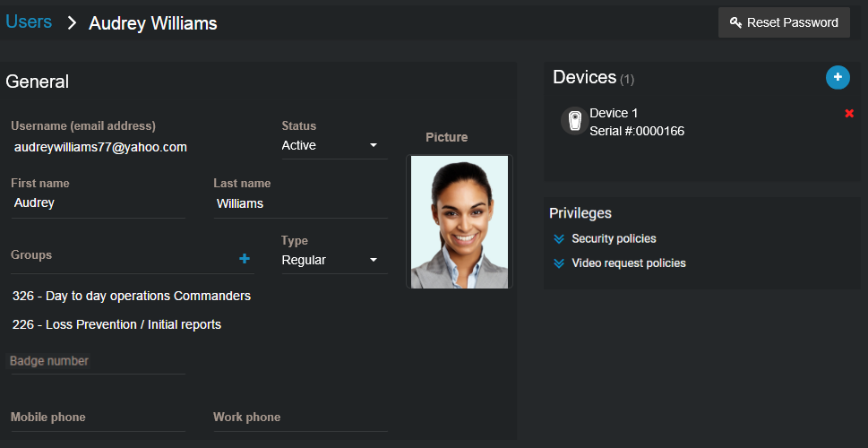Open the Status dropdown showing Active

click(x=334, y=146)
